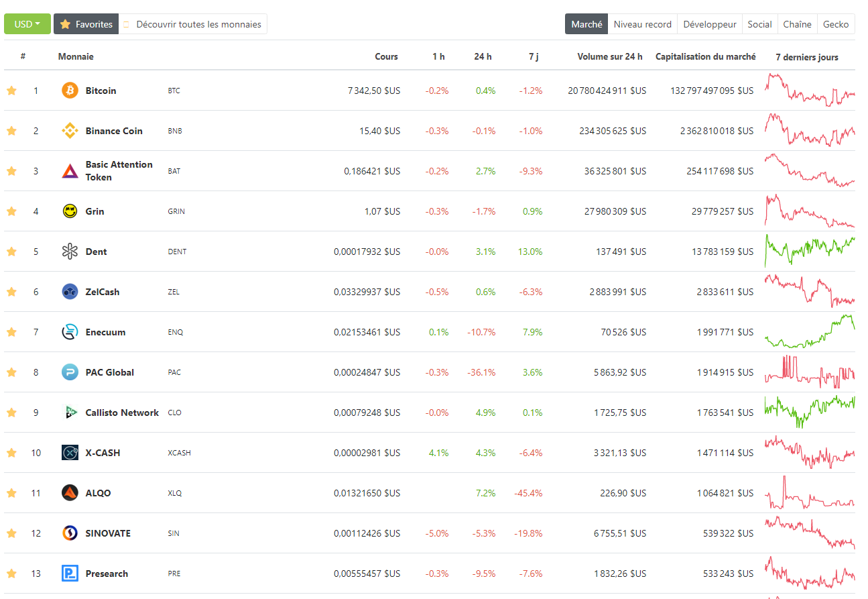Sort by the 1 h column header
This screenshot has width=868, height=599.
point(438,57)
